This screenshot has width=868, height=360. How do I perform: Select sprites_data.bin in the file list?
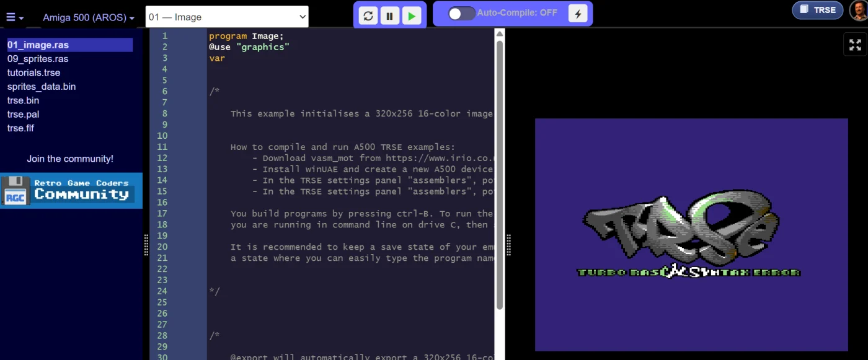pos(42,87)
